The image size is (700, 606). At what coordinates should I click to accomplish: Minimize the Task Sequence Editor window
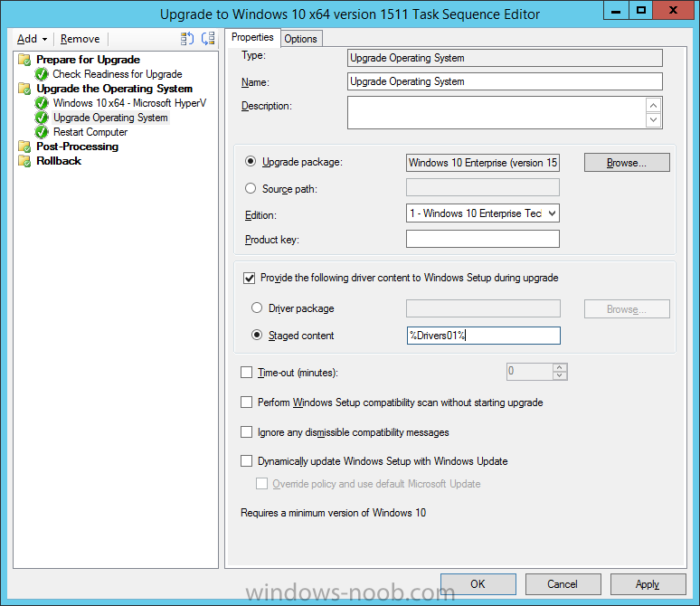click(x=616, y=10)
